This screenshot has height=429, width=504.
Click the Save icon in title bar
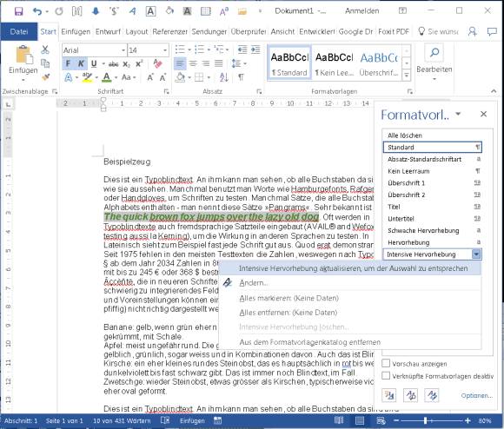[x=18, y=11]
